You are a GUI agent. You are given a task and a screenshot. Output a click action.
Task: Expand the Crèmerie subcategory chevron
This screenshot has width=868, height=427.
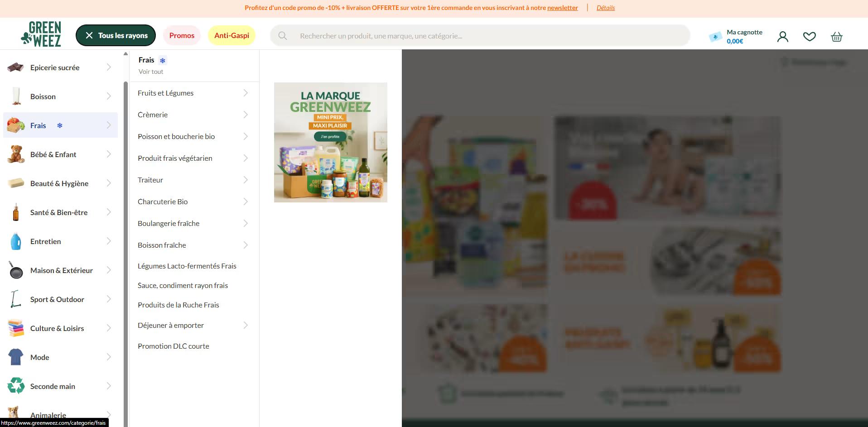246,115
